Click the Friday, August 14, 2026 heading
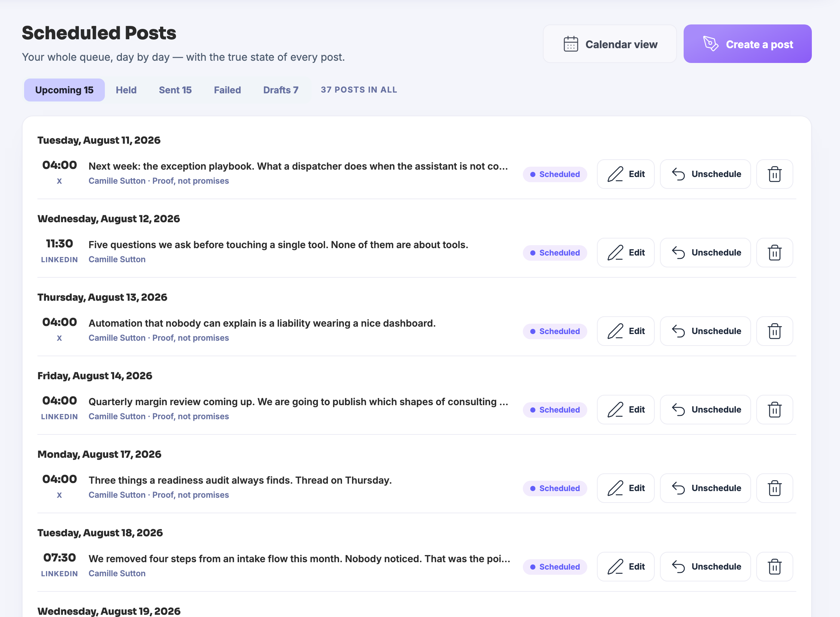840x617 pixels. click(x=94, y=376)
